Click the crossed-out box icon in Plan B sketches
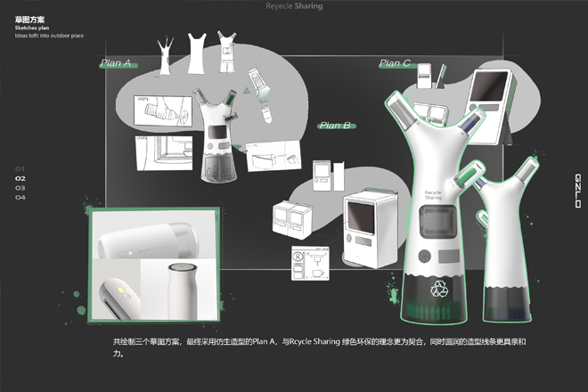 298,260
